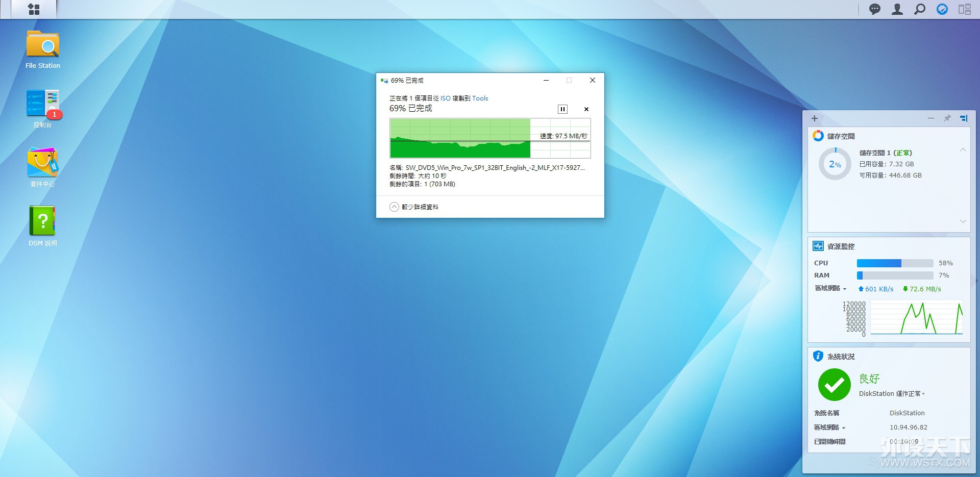Click 已用容量: 7.32 GB text

(887, 164)
